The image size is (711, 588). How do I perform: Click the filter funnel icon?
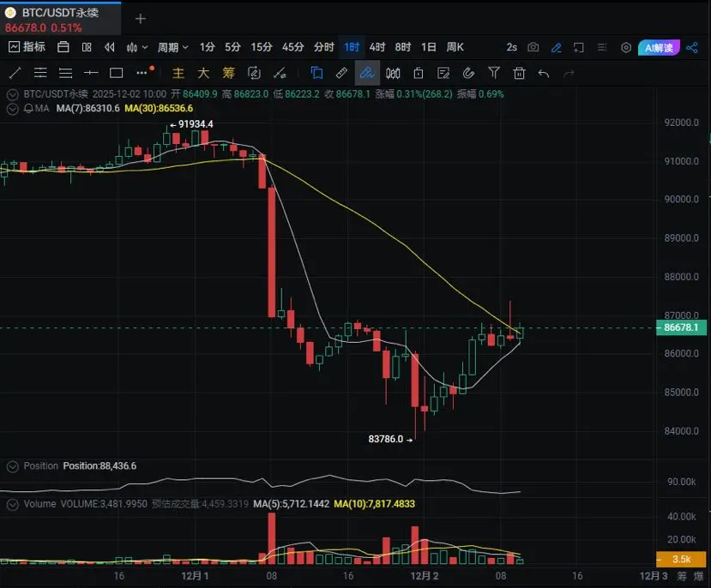click(494, 73)
